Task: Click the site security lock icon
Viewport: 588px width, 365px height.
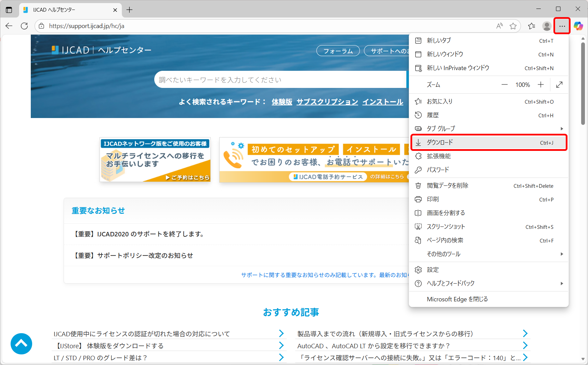Action: pyautogui.click(x=41, y=26)
